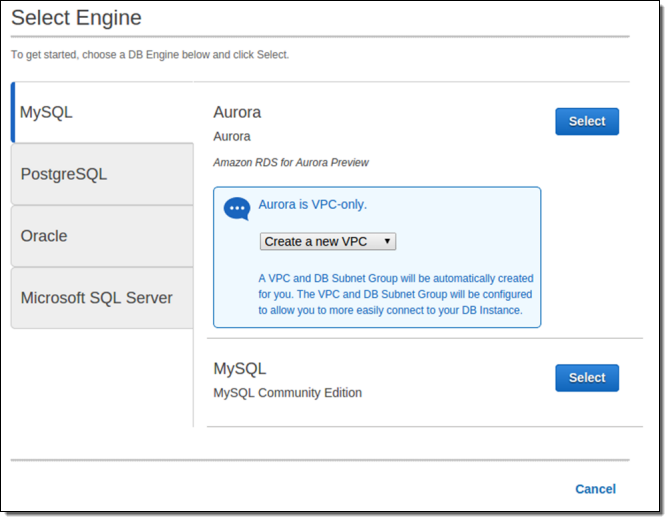Click the 'Select Engine' dialog title

click(x=76, y=18)
